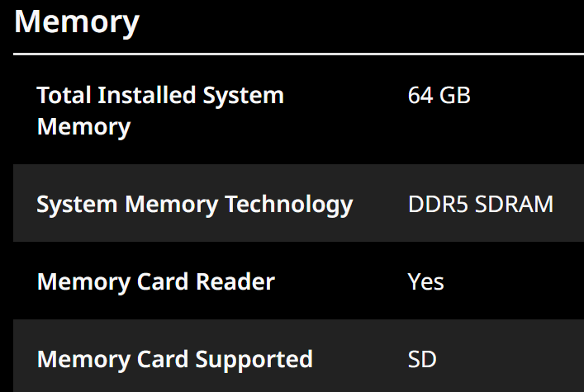The image size is (584, 392).
Task: Click the divider line under Memory heading
Action: 298,54
